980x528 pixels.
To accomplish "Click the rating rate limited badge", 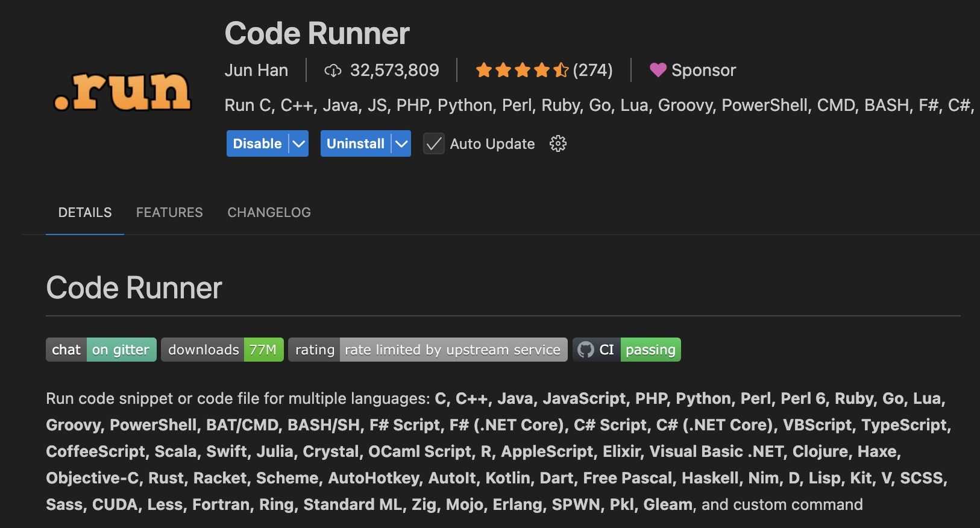I will [428, 350].
